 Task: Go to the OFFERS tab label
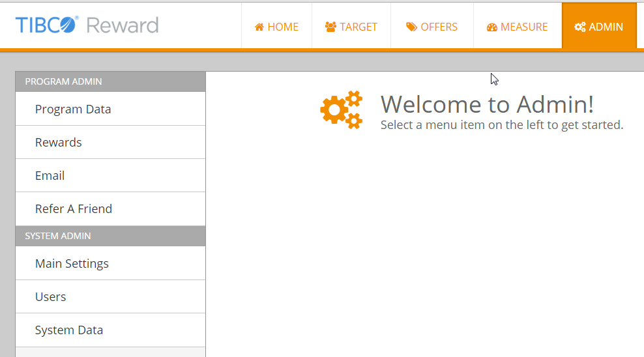[439, 27]
